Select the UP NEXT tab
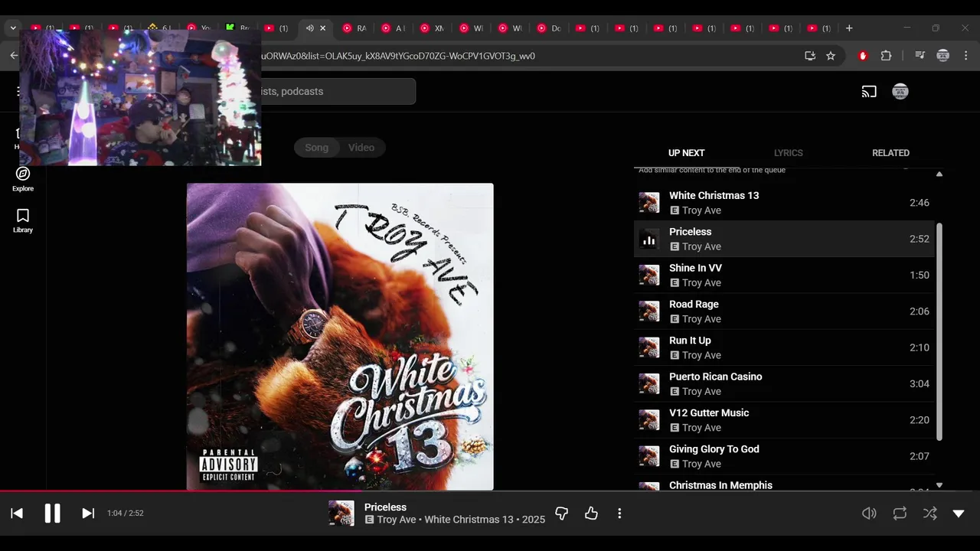980x551 pixels. (686, 153)
